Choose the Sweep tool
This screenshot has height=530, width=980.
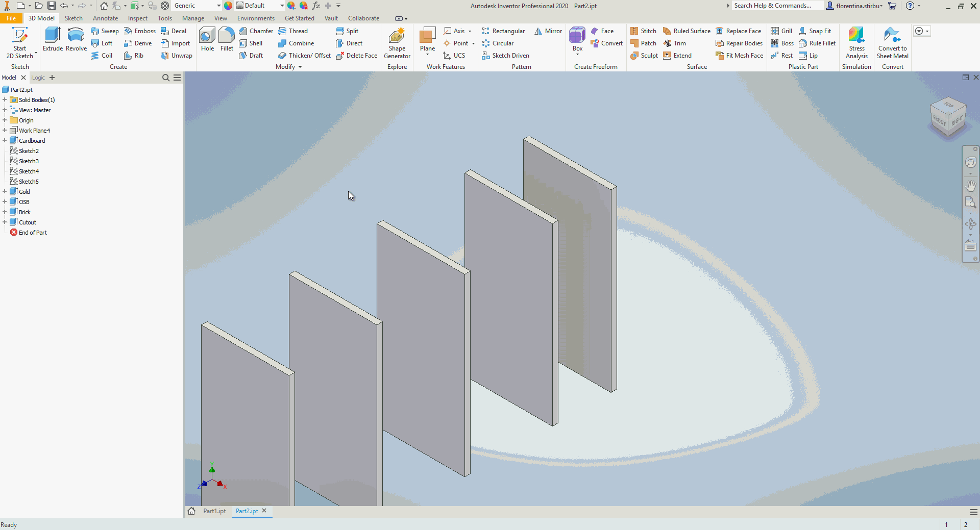coord(105,31)
